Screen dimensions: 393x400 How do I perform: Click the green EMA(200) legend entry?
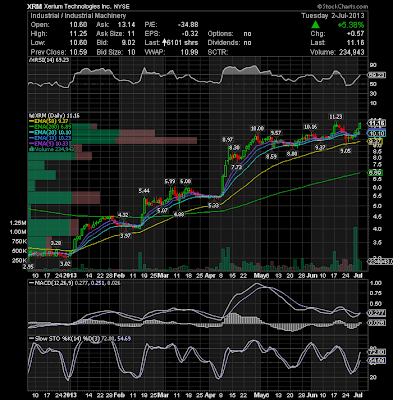click(49, 127)
